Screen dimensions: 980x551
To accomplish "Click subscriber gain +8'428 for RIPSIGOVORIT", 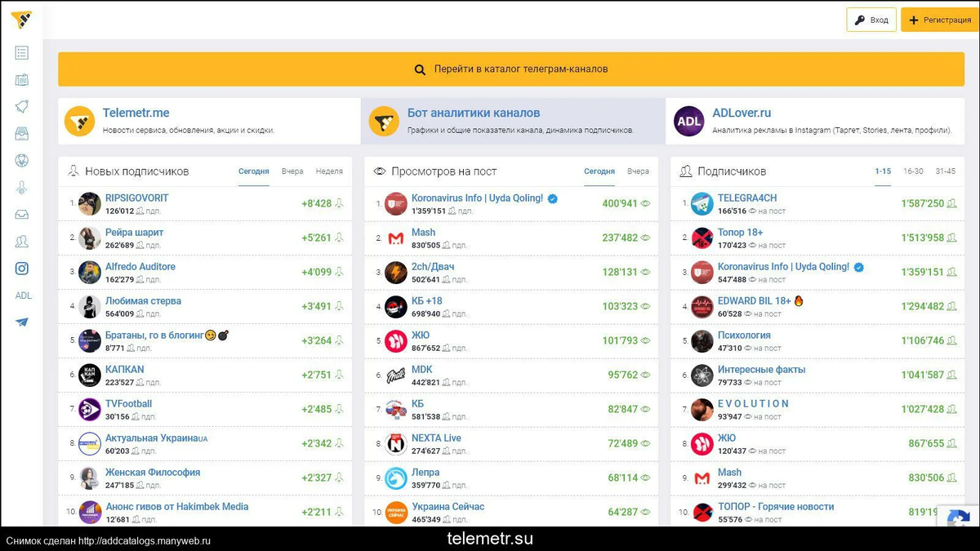I will 317,204.
